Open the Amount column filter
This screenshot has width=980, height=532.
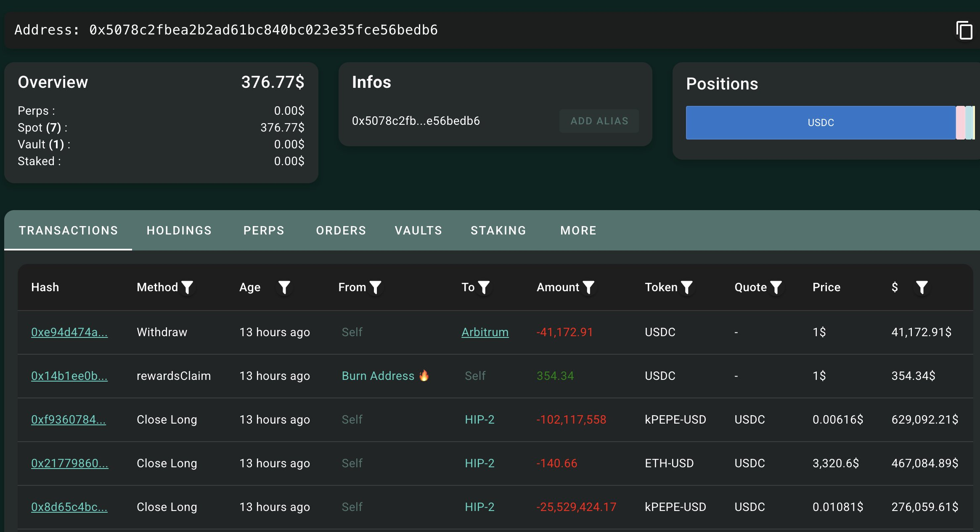pos(588,287)
